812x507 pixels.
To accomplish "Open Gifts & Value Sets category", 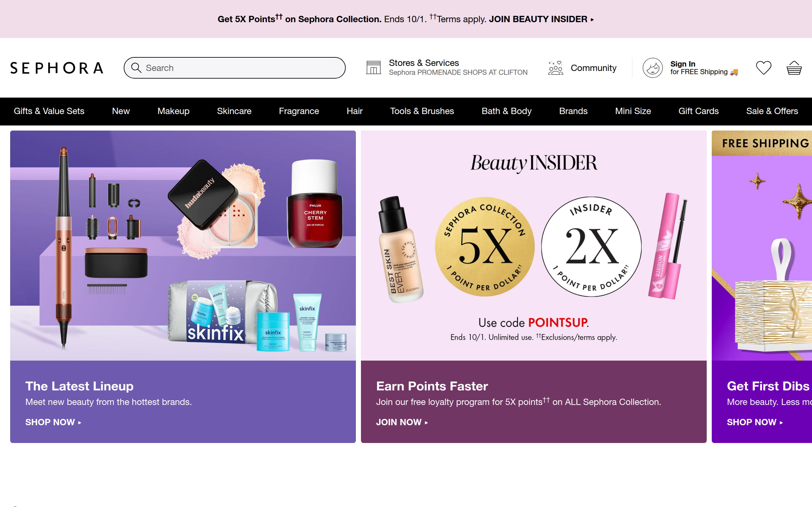I will pos(49,111).
